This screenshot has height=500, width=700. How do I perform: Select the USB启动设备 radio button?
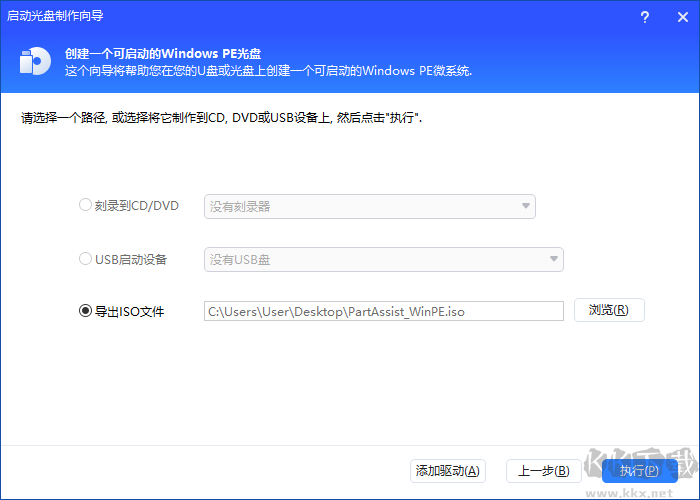click(85, 259)
